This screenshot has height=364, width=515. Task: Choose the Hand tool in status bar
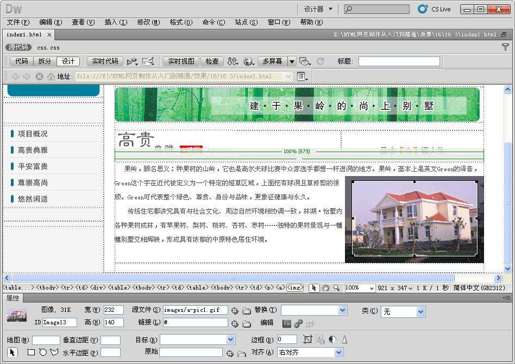click(325, 288)
